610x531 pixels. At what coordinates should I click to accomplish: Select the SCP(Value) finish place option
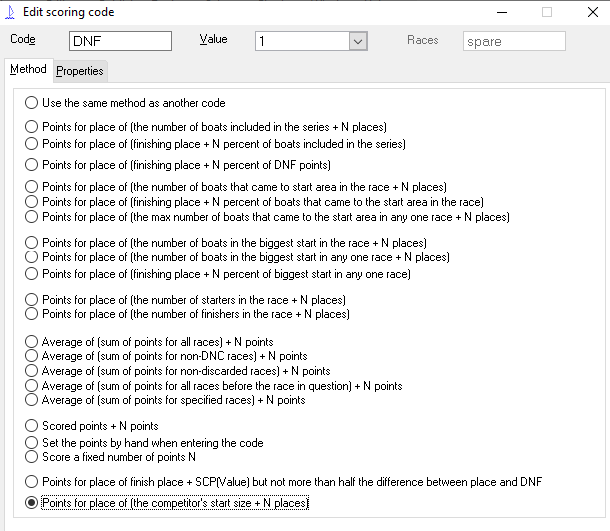(x=283, y=482)
